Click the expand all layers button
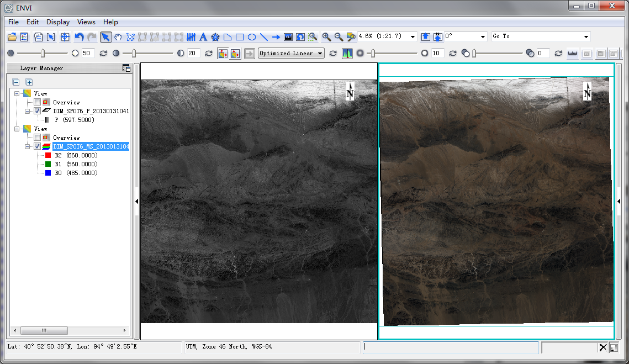This screenshot has width=629, height=364. coord(29,82)
